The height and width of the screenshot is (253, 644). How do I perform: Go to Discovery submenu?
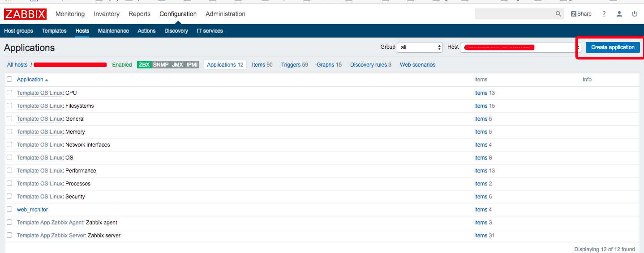(x=176, y=31)
